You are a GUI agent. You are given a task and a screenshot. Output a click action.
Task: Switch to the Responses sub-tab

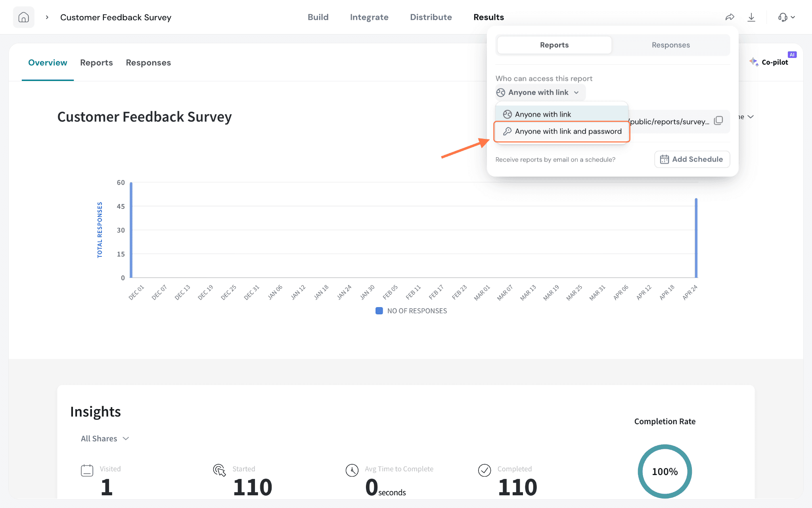tap(148, 63)
